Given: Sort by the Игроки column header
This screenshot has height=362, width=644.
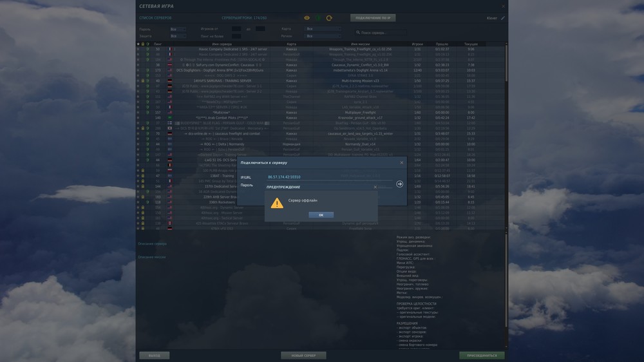Looking at the screenshot, I should [x=417, y=44].
